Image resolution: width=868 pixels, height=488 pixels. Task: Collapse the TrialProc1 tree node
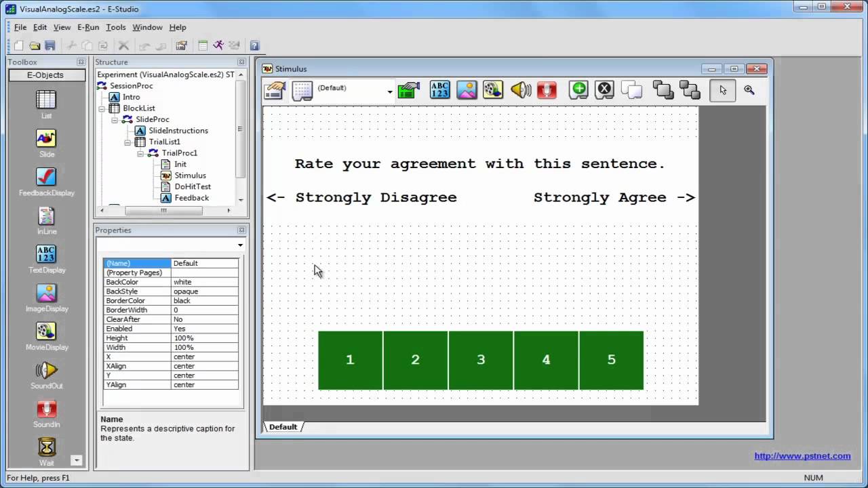(141, 153)
